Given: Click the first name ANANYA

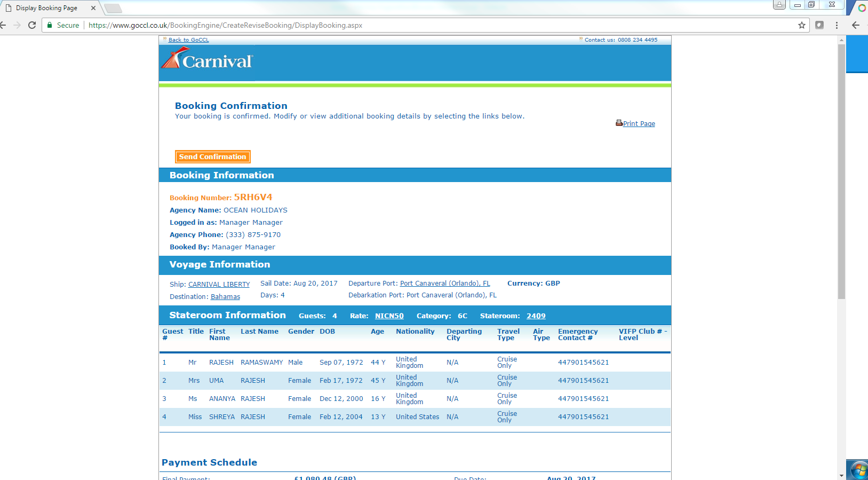Looking at the screenshot, I should tap(222, 399).
